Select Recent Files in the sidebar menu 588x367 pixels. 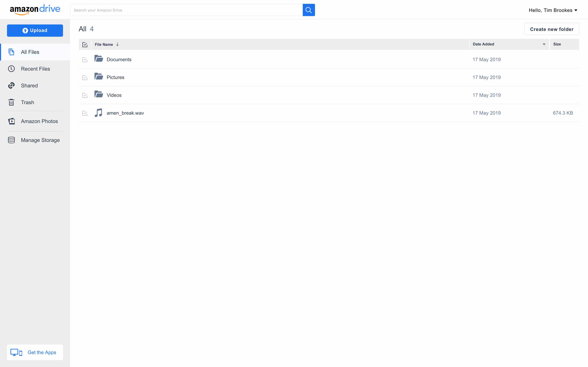point(35,69)
